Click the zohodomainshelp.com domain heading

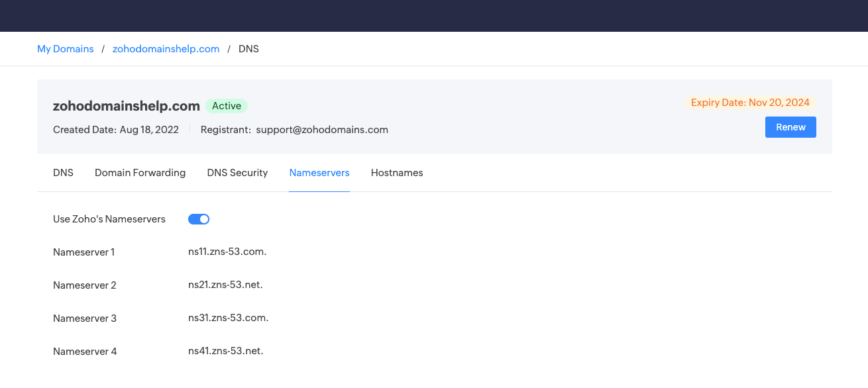tap(127, 106)
